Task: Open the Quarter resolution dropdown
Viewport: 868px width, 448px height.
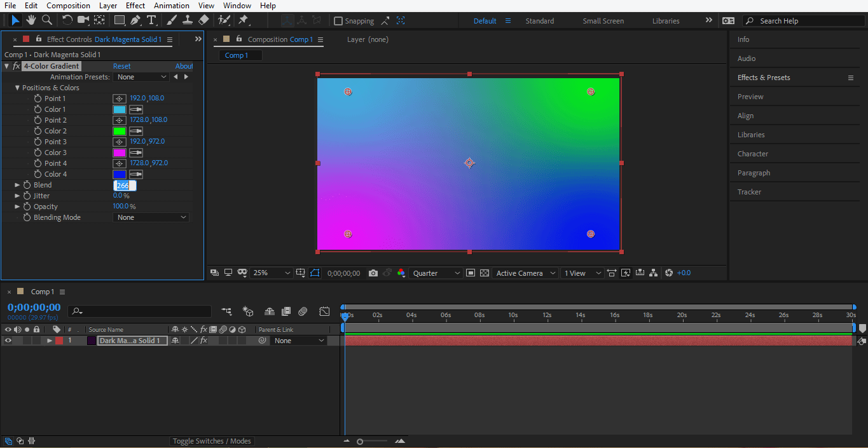Action: coord(437,273)
